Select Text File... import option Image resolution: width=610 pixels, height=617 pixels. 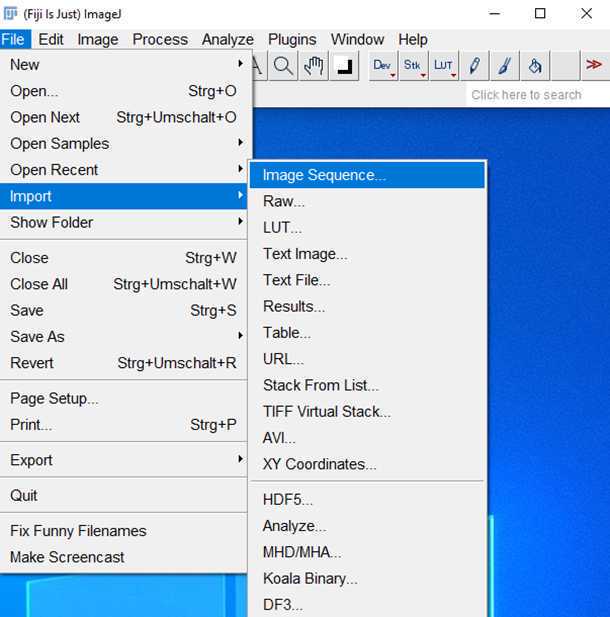click(x=367, y=280)
